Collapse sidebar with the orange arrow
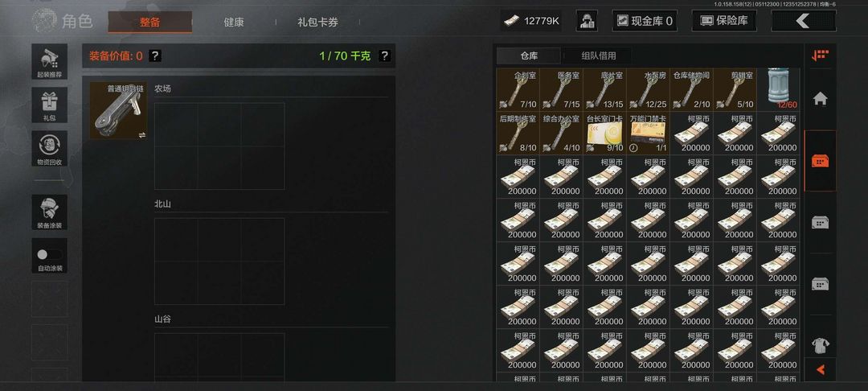The width and height of the screenshot is (868, 391). [821, 369]
